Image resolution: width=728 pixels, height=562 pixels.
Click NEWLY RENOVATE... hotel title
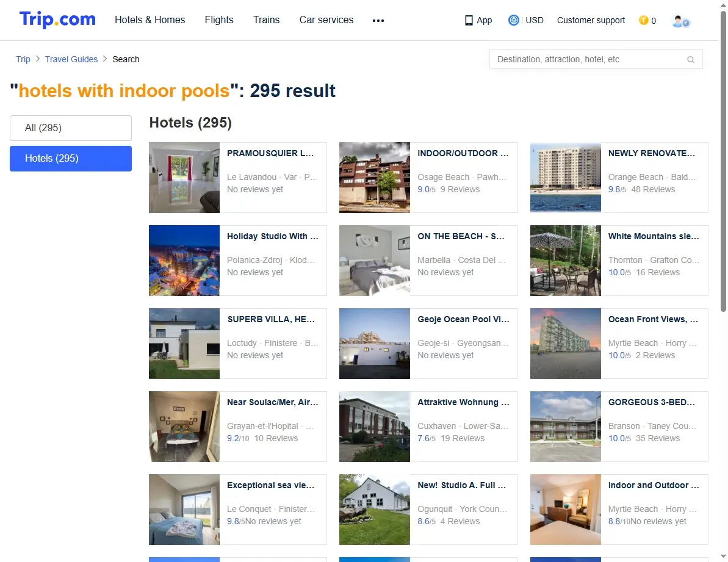coord(651,154)
